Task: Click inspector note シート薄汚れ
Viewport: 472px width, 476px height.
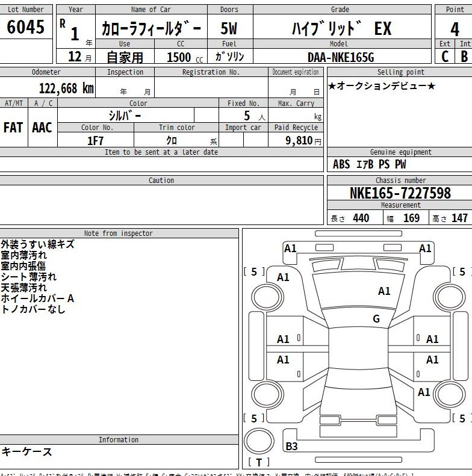Action: pos(28,276)
